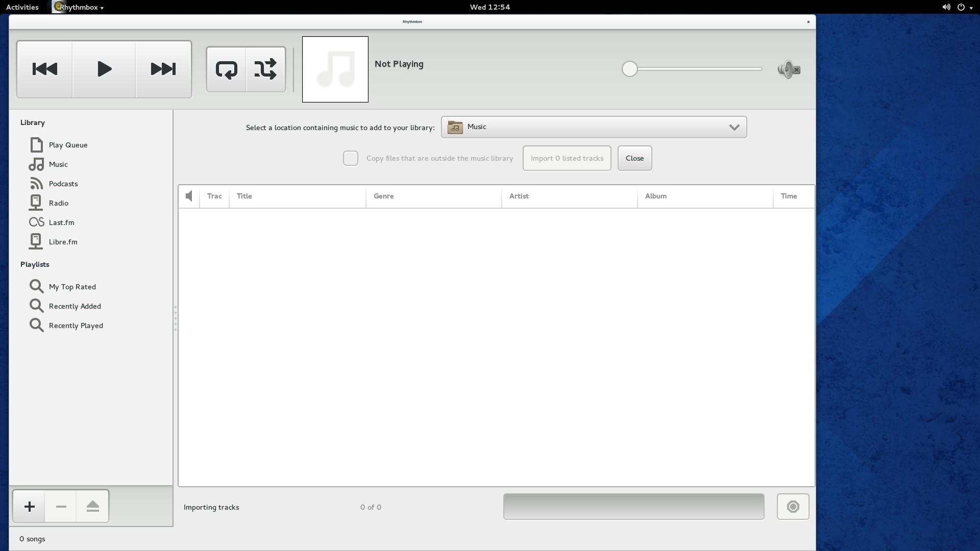Click the album art placeholder
Image resolution: width=980 pixels, height=551 pixels.
(x=335, y=69)
